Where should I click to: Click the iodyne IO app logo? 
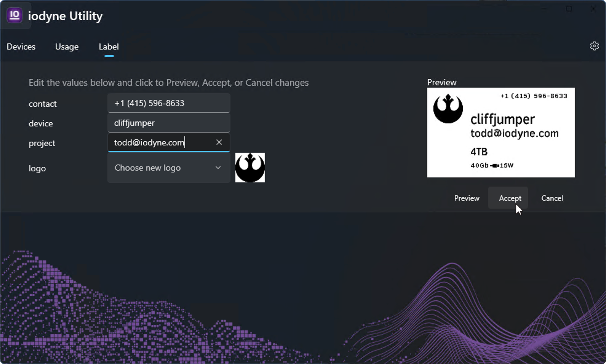click(x=14, y=15)
